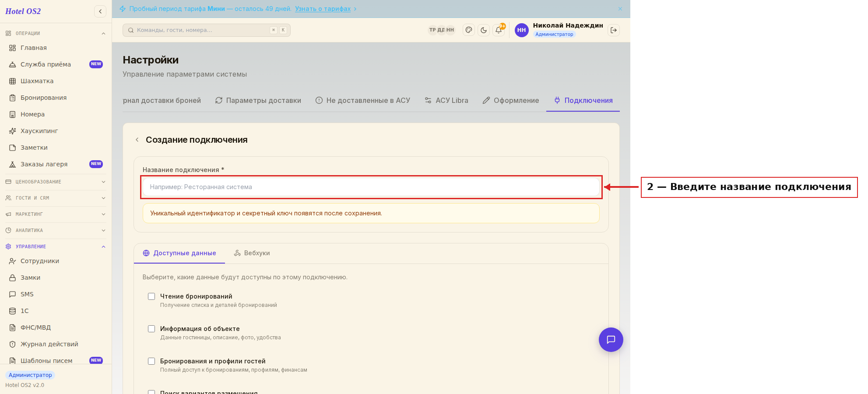
Task: Open Шаблоны писем page
Action: point(56,361)
